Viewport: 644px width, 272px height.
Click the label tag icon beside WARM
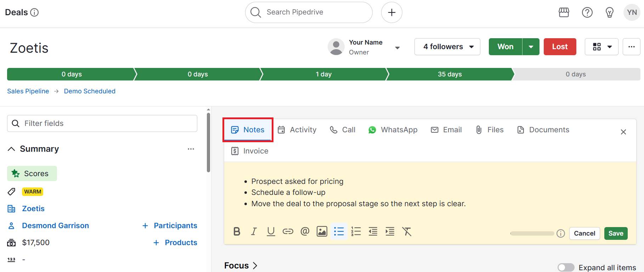(x=11, y=192)
